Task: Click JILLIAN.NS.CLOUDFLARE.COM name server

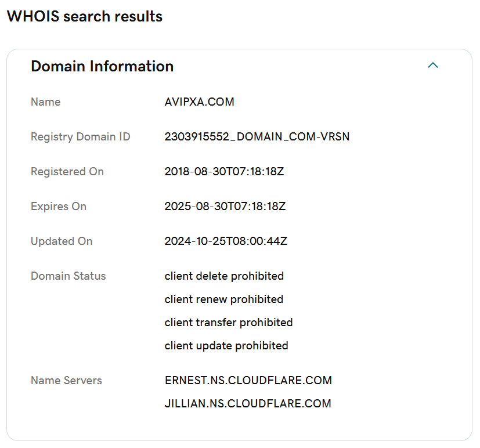Action: coord(248,404)
